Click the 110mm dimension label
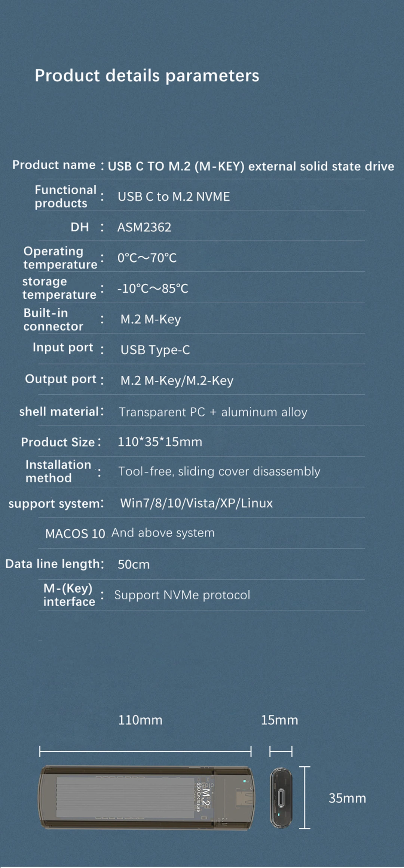Screen dimensions: 404x868 [x=140, y=720]
